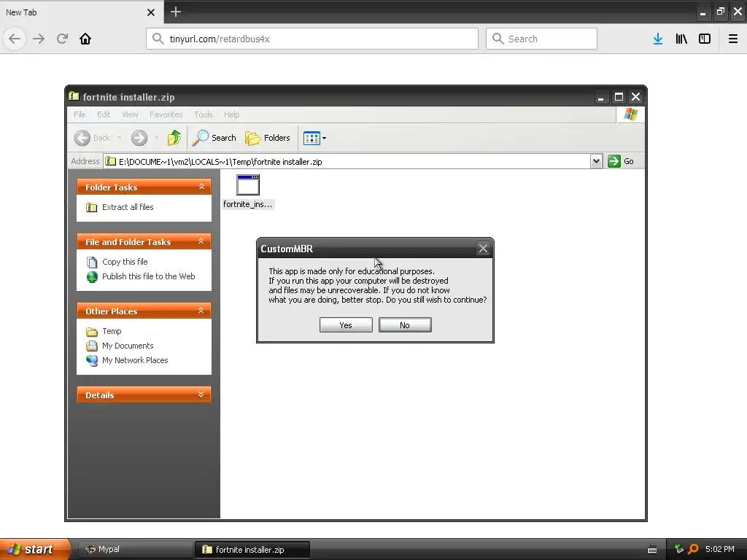This screenshot has width=747, height=560.
Task: Open the Views dropdown button
Action: click(x=314, y=138)
